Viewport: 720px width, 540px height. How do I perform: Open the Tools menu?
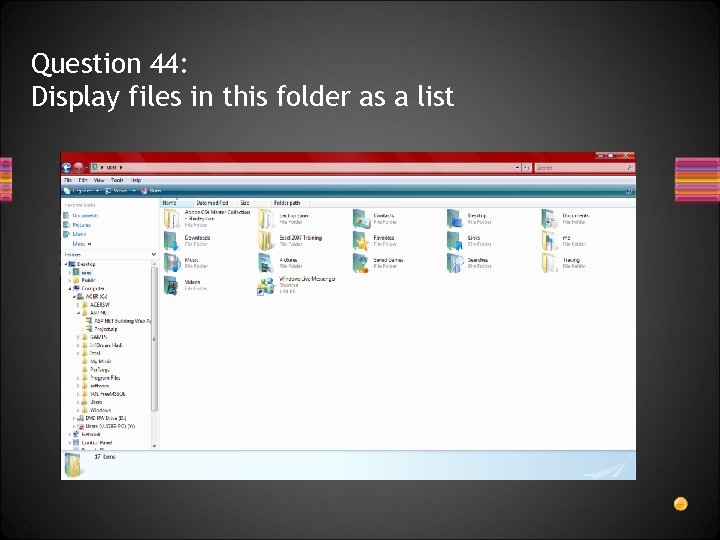click(117, 180)
